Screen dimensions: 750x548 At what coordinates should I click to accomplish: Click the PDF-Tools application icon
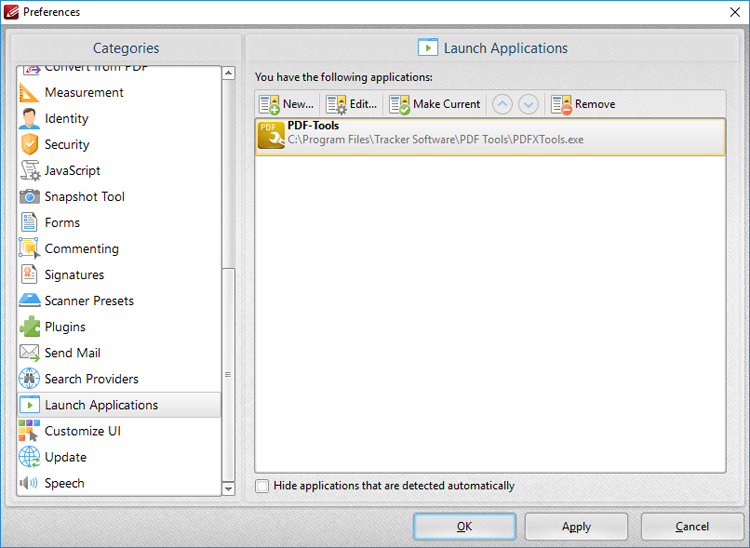pyautogui.click(x=271, y=135)
